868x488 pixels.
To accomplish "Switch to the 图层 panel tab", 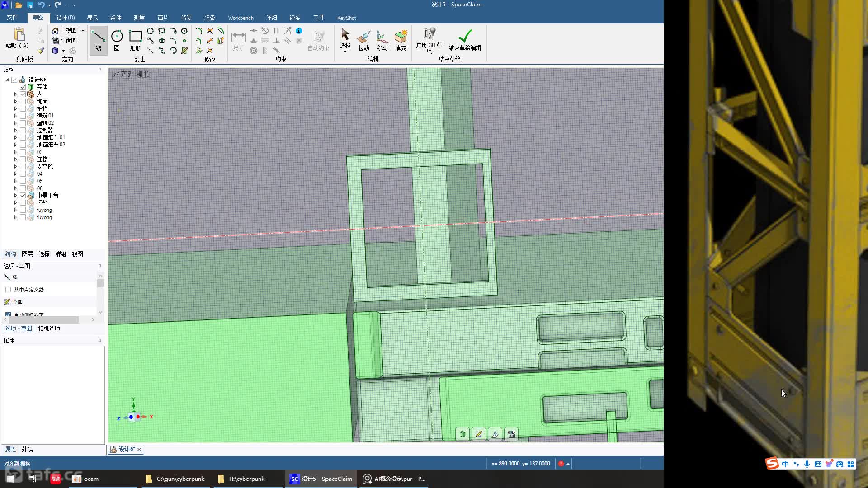I will coord(27,254).
